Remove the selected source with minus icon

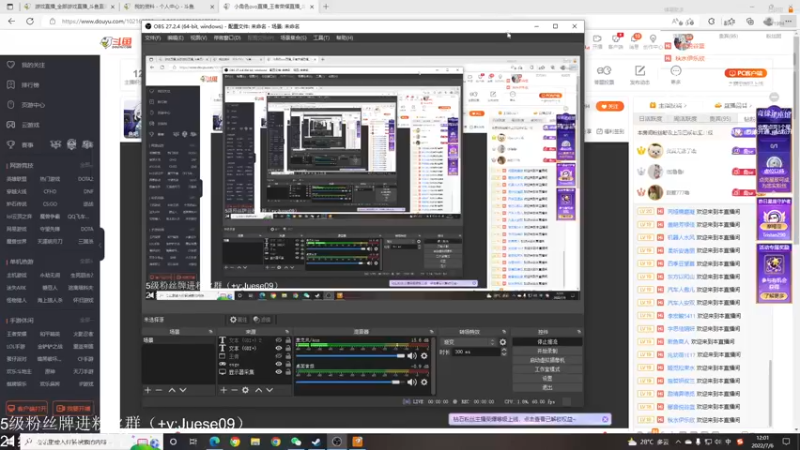click(234, 390)
